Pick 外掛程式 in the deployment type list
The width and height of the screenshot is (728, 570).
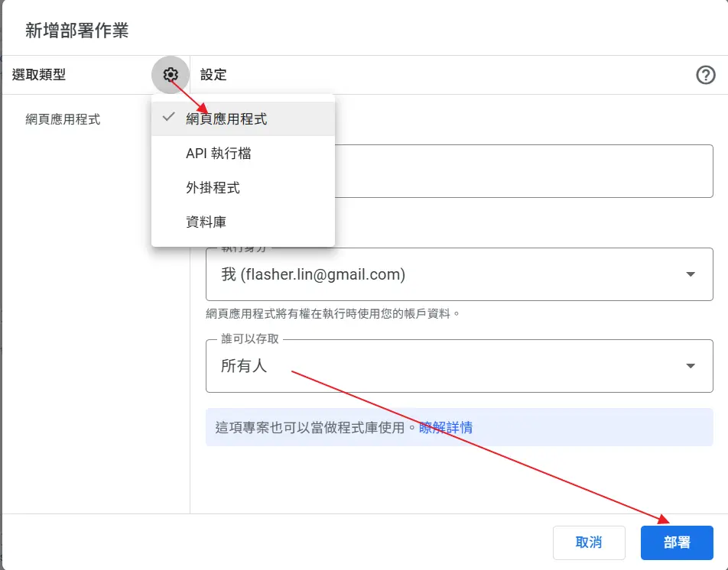coord(213,188)
